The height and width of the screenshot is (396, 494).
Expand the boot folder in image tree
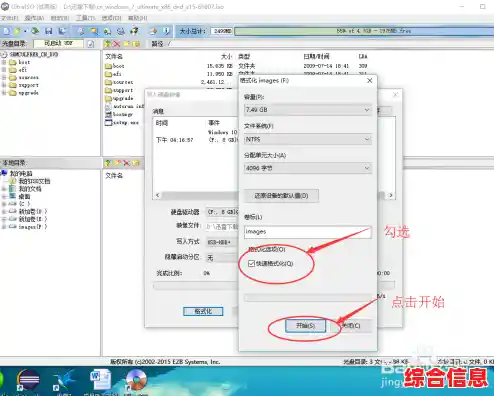coord(4,62)
